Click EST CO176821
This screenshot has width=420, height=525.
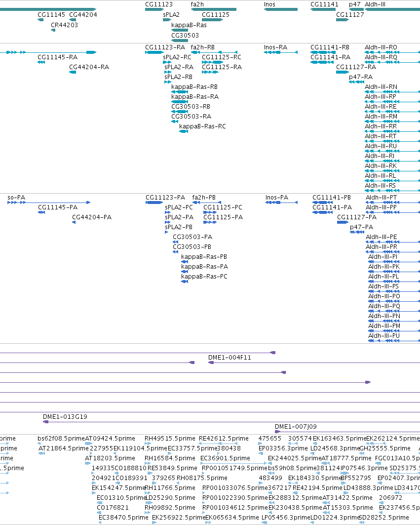113,508
